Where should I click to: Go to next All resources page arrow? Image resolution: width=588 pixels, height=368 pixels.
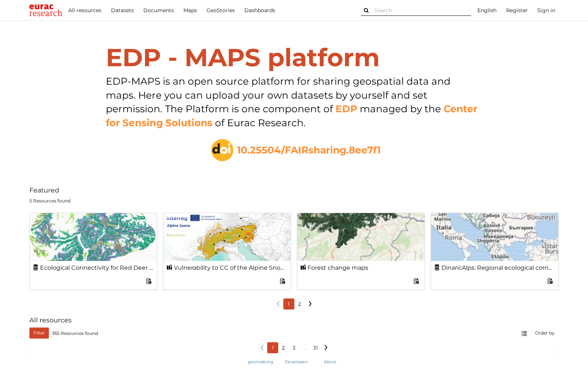point(326,348)
